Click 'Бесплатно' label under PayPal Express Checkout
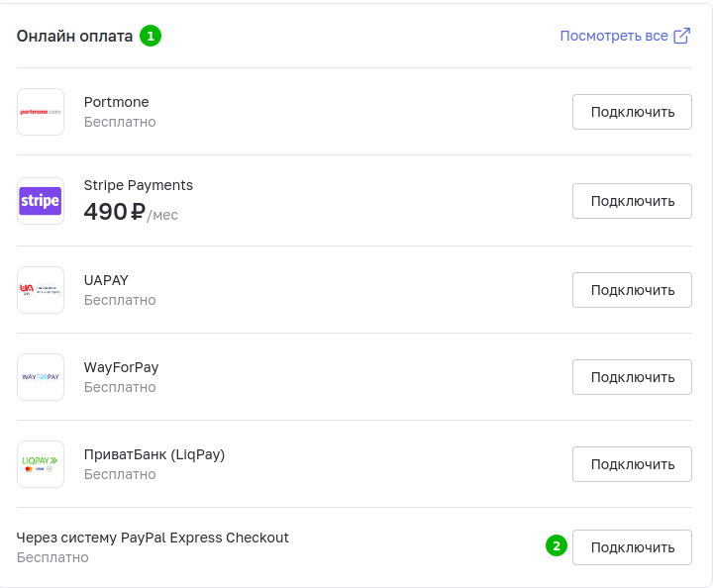The image size is (713, 588). point(52,557)
